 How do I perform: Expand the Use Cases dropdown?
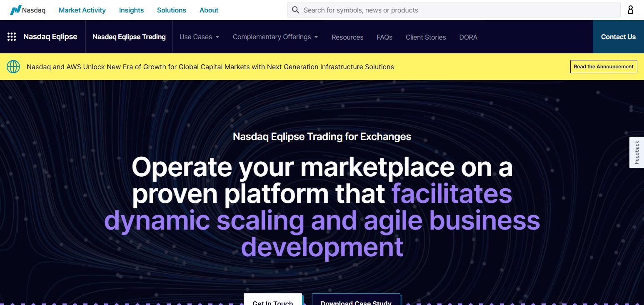click(x=199, y=37)
